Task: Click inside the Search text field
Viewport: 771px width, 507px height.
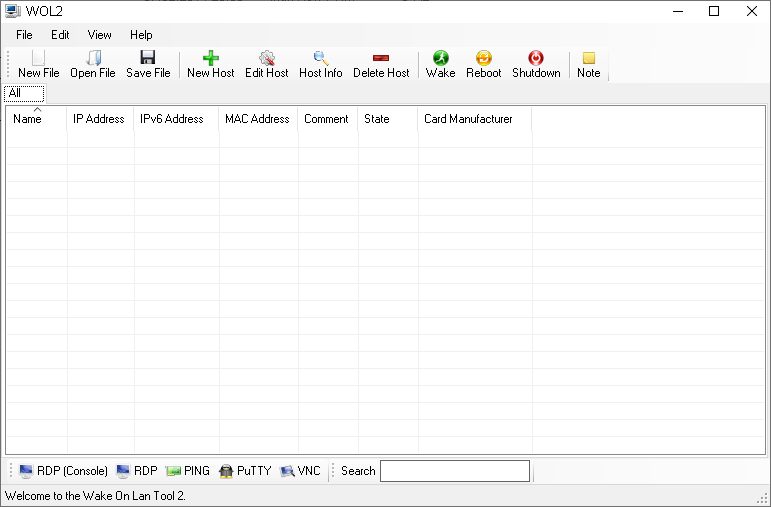Action: click(x=454, y=471)
